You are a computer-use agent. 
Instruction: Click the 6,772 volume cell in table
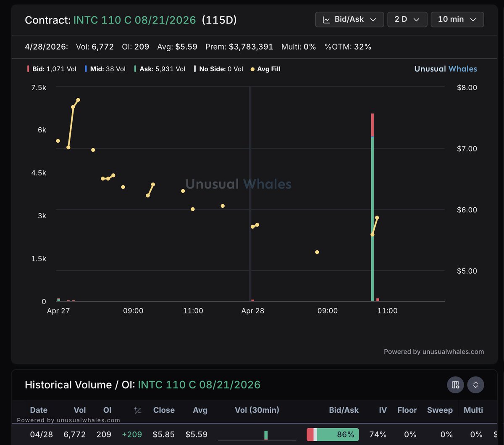(x=74, y=435)
